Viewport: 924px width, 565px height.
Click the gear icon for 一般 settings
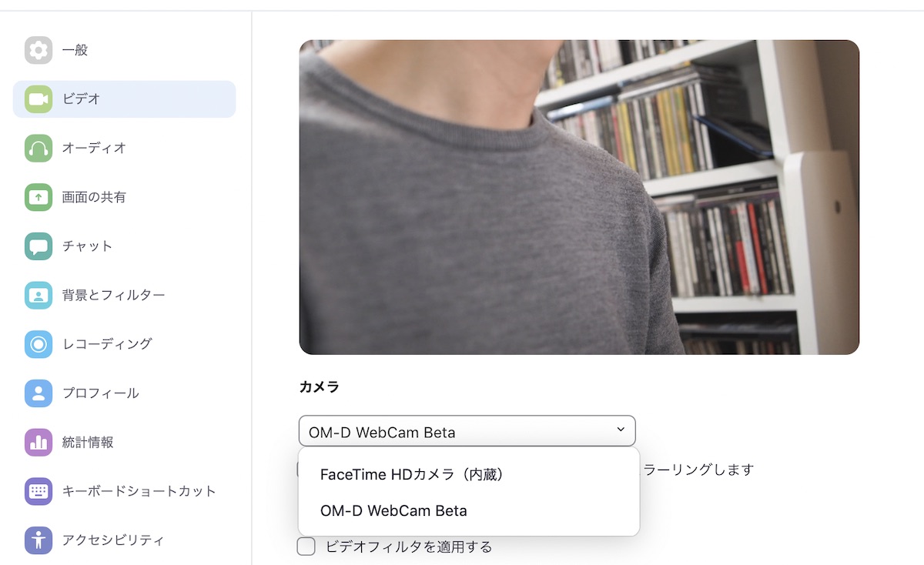(38, 50)
